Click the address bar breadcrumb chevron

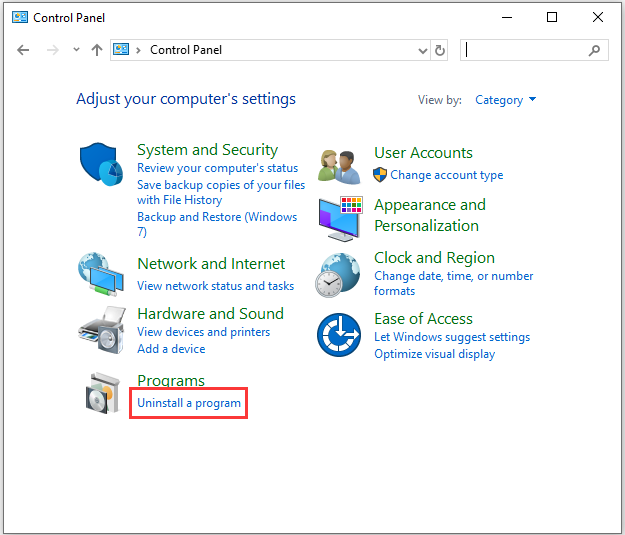click(x=138, y=50)
